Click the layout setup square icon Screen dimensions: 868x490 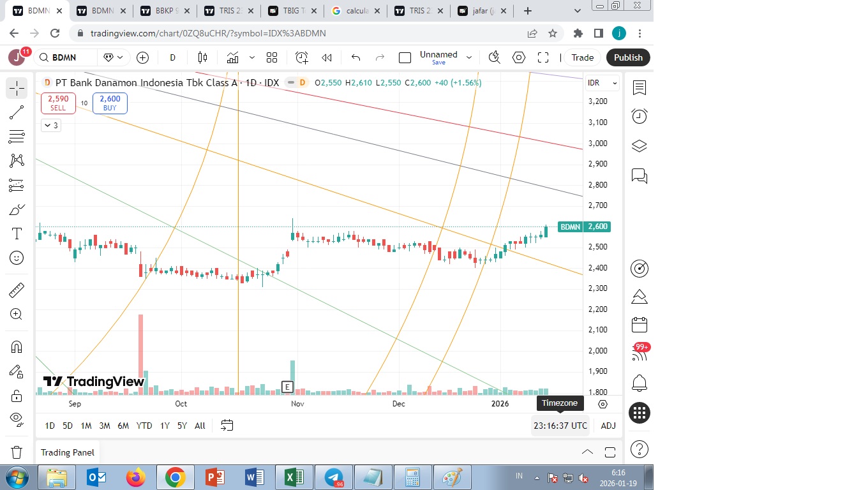pos(405,57)
